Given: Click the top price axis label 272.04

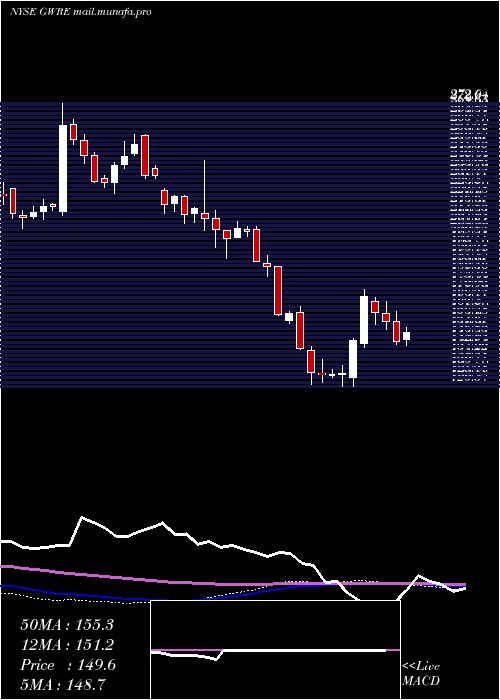Looking at the screenshot, I should coord(469,95).
